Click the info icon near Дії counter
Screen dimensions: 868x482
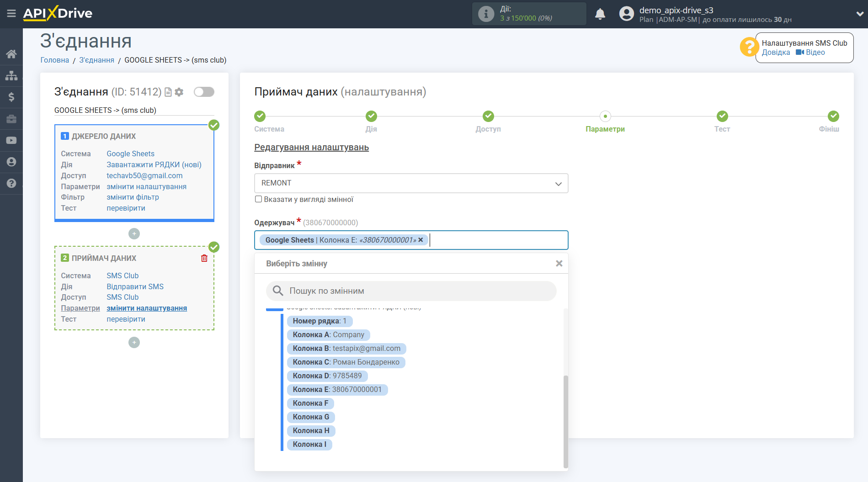pos(486,14)
